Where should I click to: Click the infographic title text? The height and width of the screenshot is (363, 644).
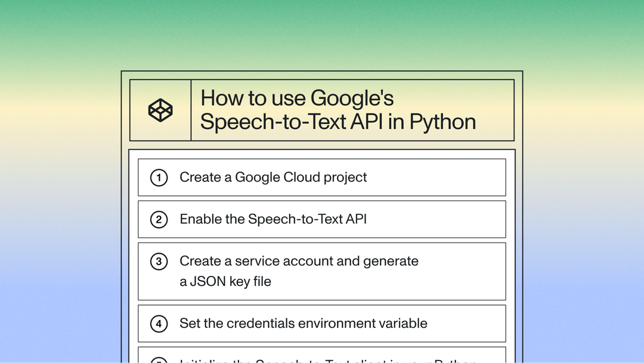click(x=338, y=110)
